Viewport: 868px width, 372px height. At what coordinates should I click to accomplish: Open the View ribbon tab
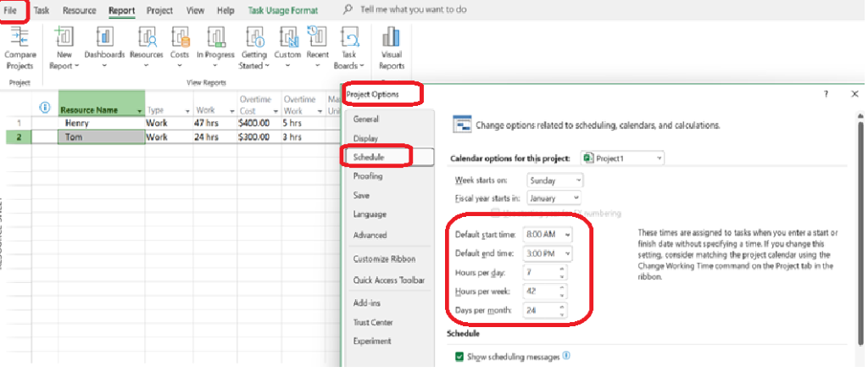[196, 10]
